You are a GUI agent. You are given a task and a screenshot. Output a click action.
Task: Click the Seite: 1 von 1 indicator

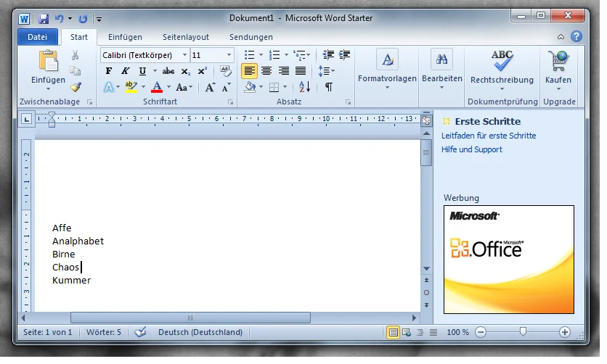(x=48, y=332)
